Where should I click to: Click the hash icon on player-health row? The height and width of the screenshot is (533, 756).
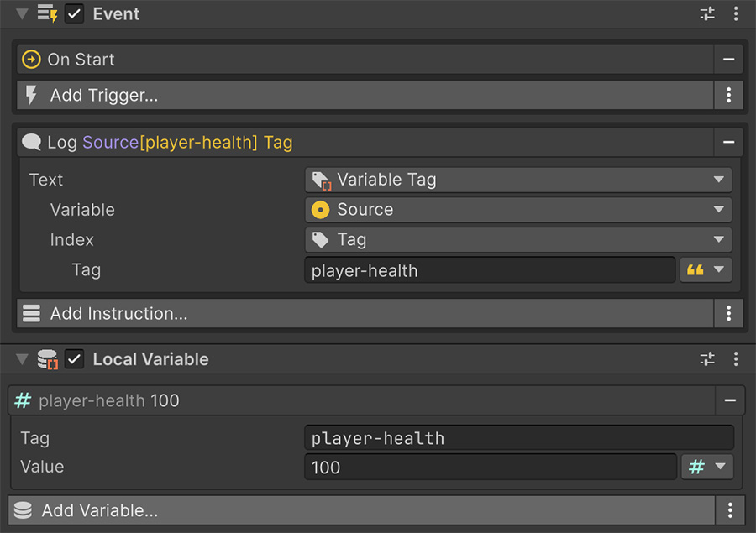click(23, 400)
